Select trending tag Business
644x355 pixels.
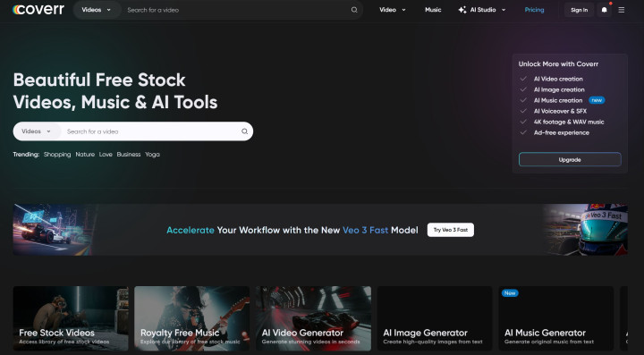point(129,155)
